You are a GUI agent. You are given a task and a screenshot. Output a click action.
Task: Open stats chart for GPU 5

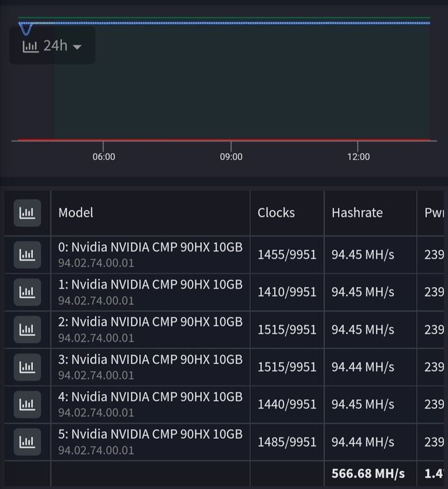[x=27, y=442]
